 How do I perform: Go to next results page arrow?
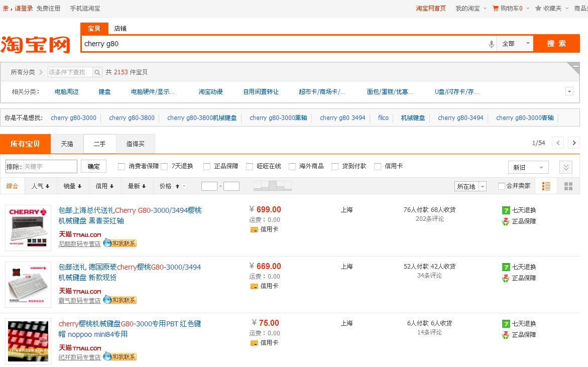[573, 143]
